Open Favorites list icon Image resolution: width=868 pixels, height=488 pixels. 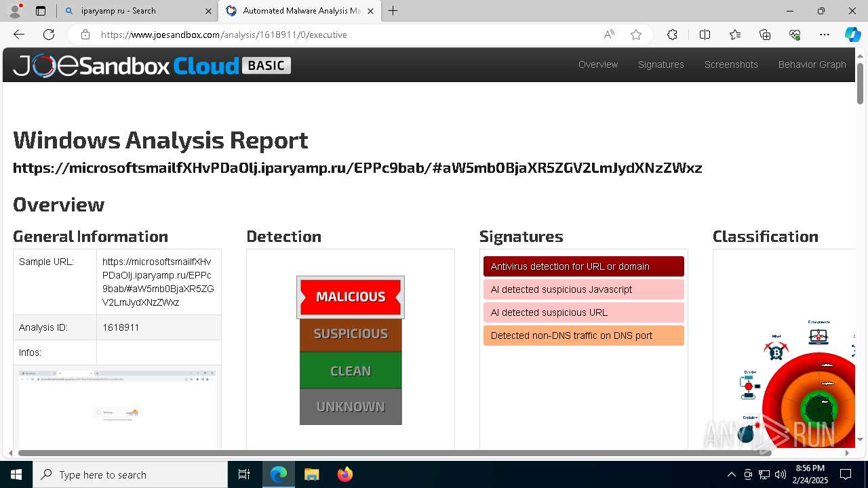(735, 35)
